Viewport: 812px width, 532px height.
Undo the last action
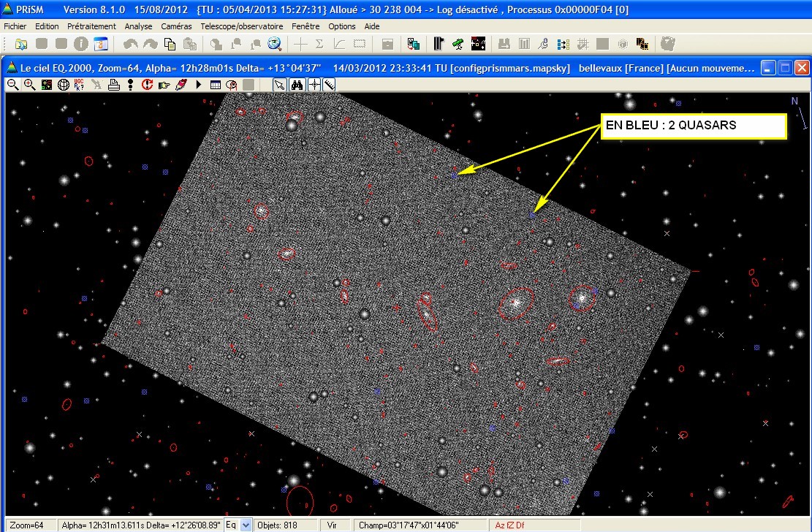coord(131,44)
